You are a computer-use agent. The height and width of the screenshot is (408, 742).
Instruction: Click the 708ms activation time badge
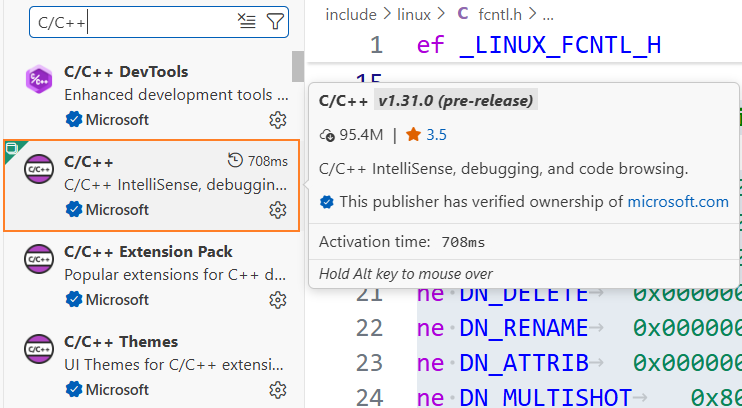[x=258, y=161]
